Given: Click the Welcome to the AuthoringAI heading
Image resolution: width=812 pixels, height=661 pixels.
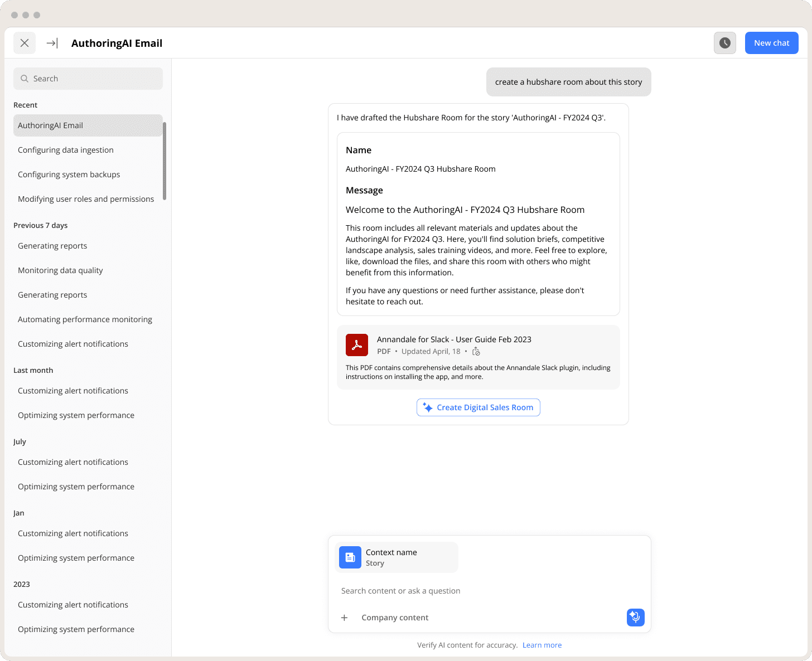Looking at the screenshot, I should (x=465, y=210).
